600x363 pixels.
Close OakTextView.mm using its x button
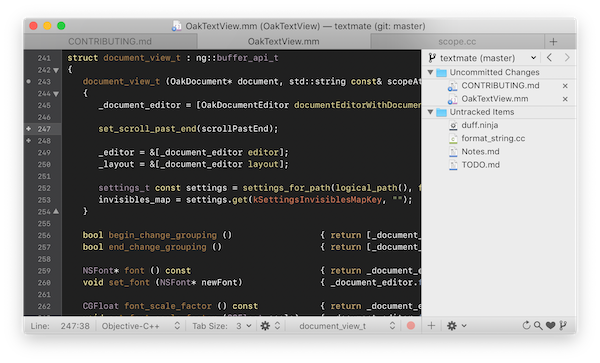point(565,99)
